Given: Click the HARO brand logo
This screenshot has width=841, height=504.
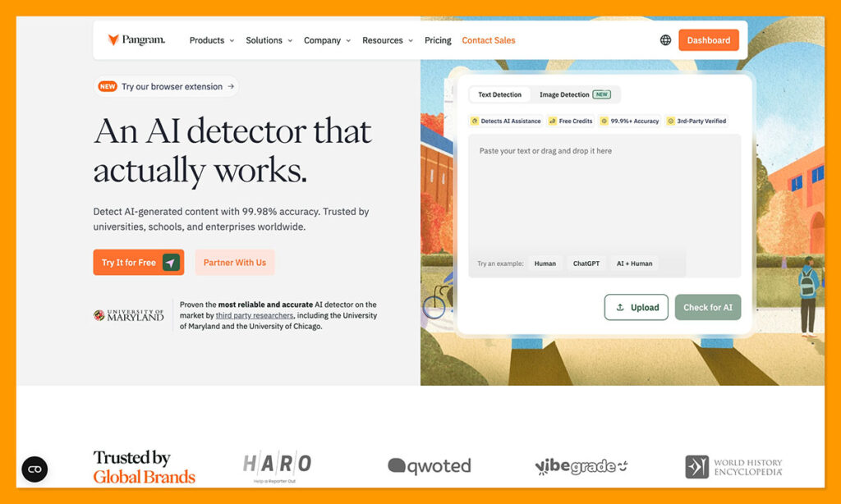Looking at the screenshot, I should (277, 466).
